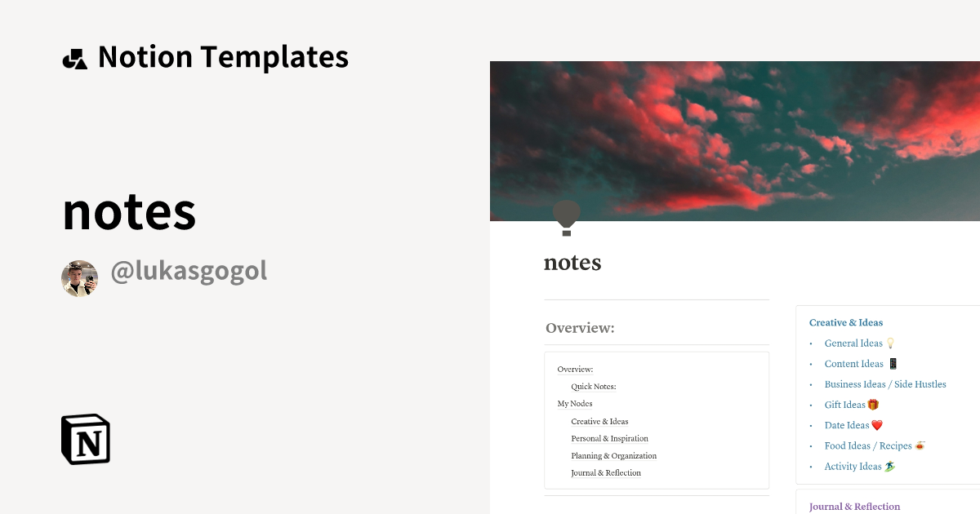980x514 pixels.
Task: Open Business Ideas / Side Hustles link
Action: coord(885,383)
